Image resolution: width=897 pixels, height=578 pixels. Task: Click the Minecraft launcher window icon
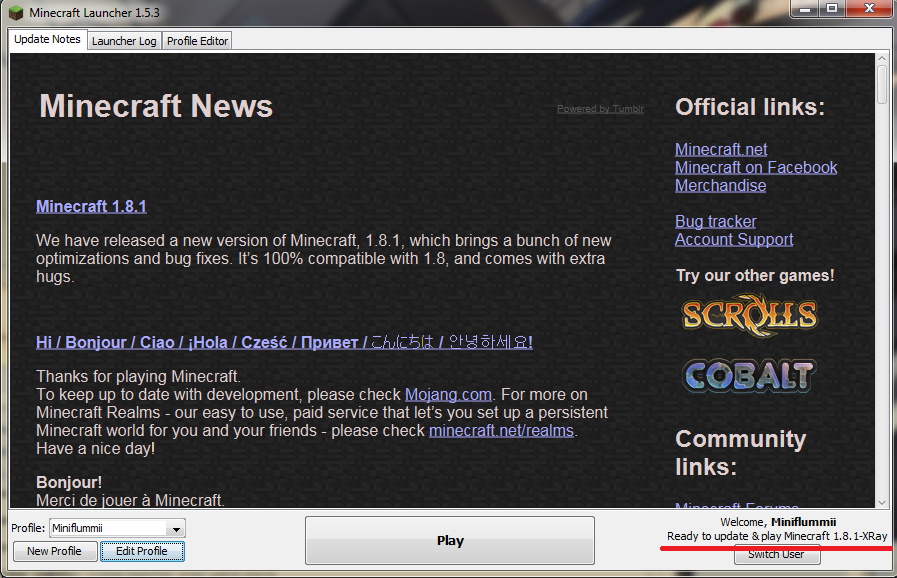[15, 12]
